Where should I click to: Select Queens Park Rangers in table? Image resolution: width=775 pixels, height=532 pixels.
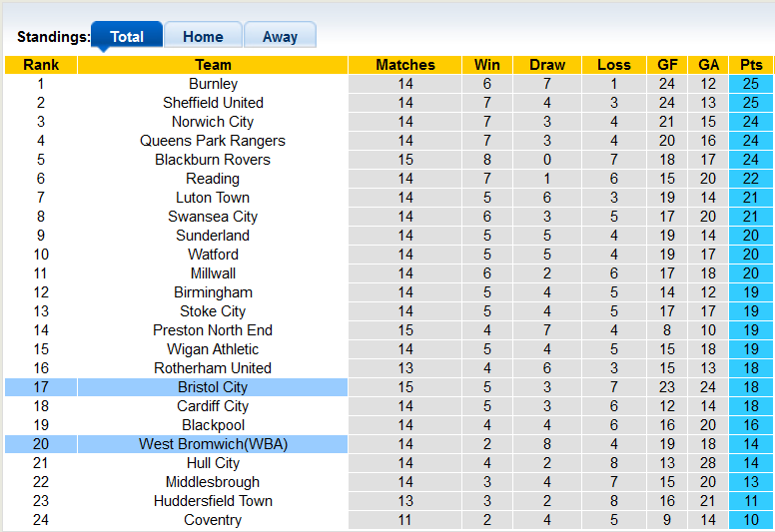click(x=213, y=141)
